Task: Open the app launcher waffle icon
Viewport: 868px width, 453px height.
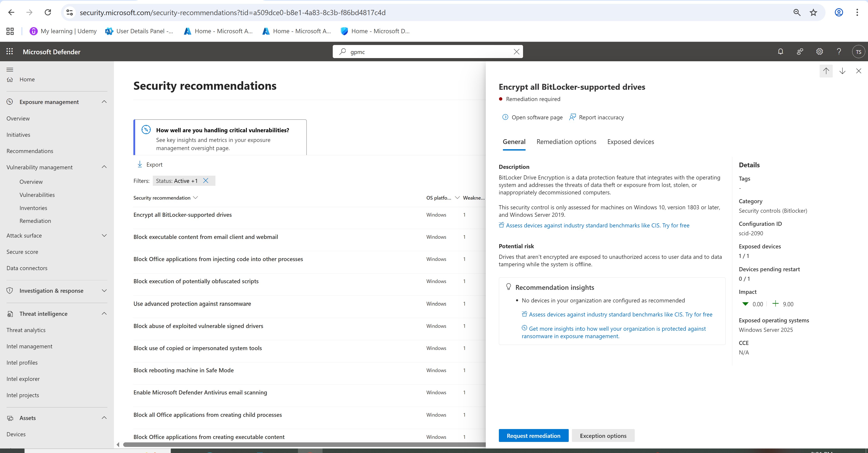Action: (10, 52)
